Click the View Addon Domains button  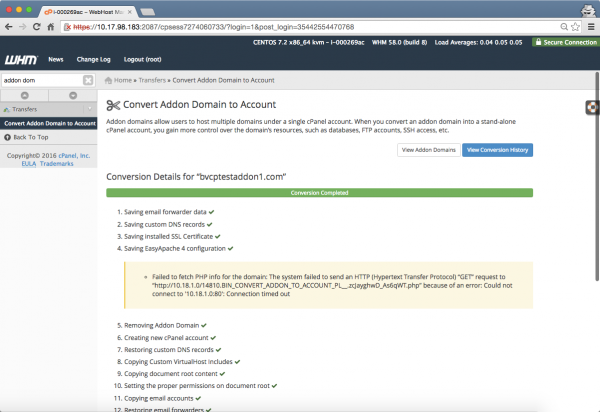click(429, 150)
